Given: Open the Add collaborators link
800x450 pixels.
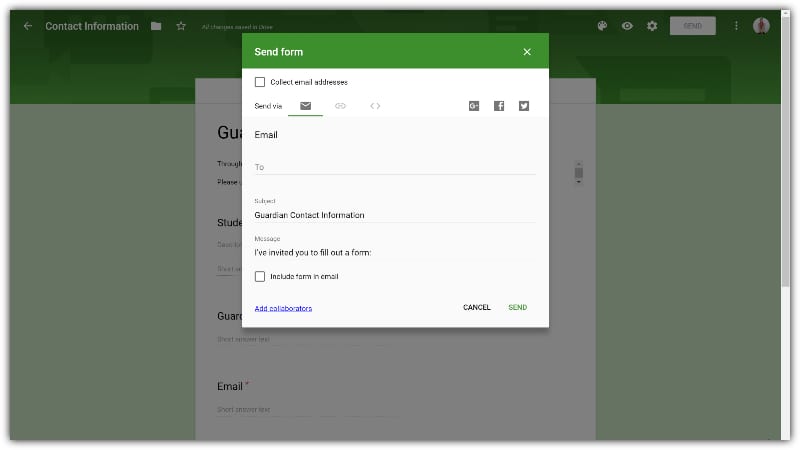Looking at the screenshot, I should point(283,308).
